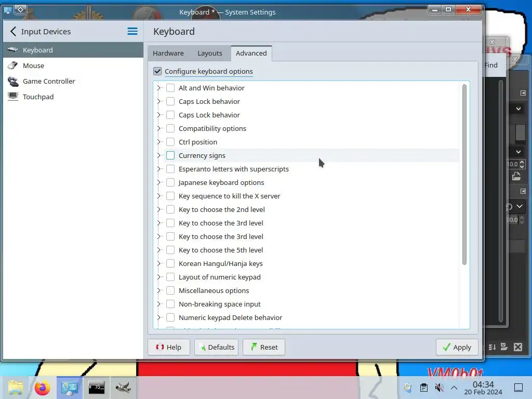Screen dimensions: 532x399
Task: Expand Key to choose the 2nd level
Action: pyautogui.click(x=158, y=209)
